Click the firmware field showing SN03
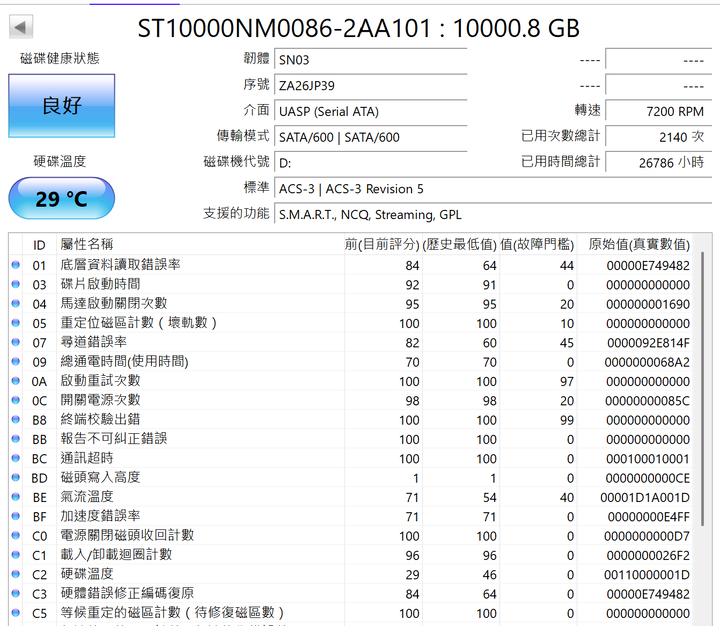 [x=371, y=60]
